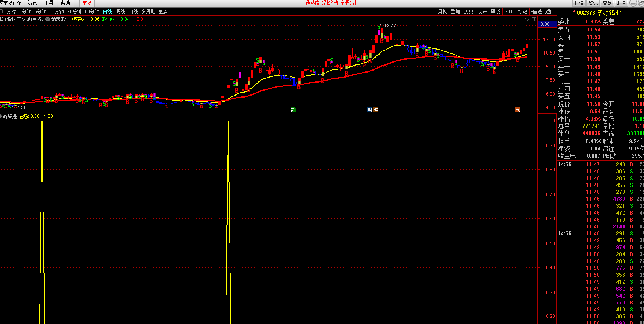
Task: Open the 交易 trading button
Action: pyautogui.click(x=607, y=3)
